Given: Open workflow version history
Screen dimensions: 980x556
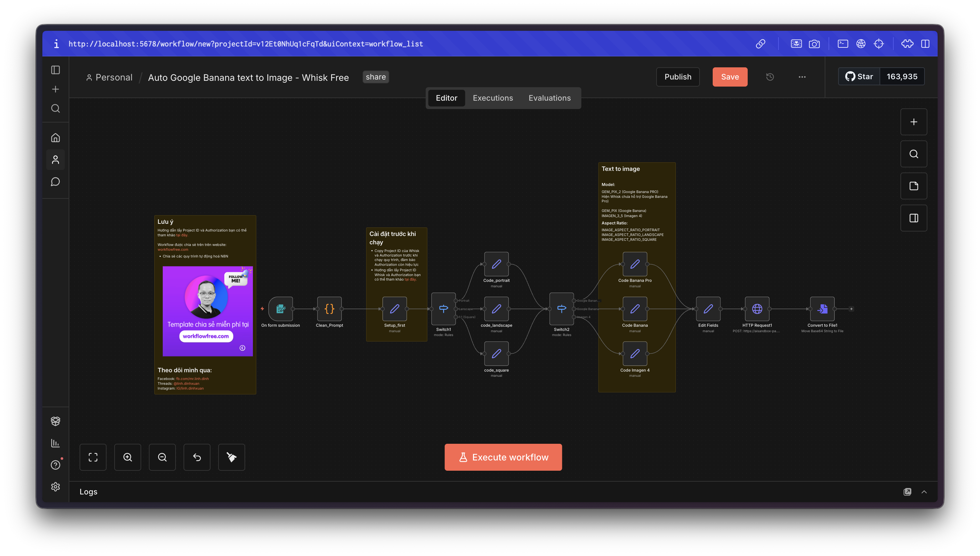Looking at the screenshot, I should click(x=770, y=77).
